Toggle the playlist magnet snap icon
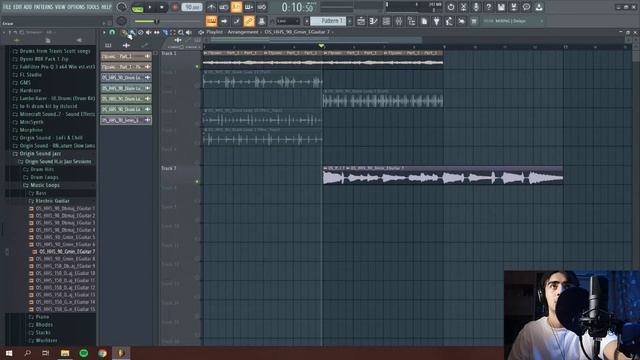 (x=112, y=32)
